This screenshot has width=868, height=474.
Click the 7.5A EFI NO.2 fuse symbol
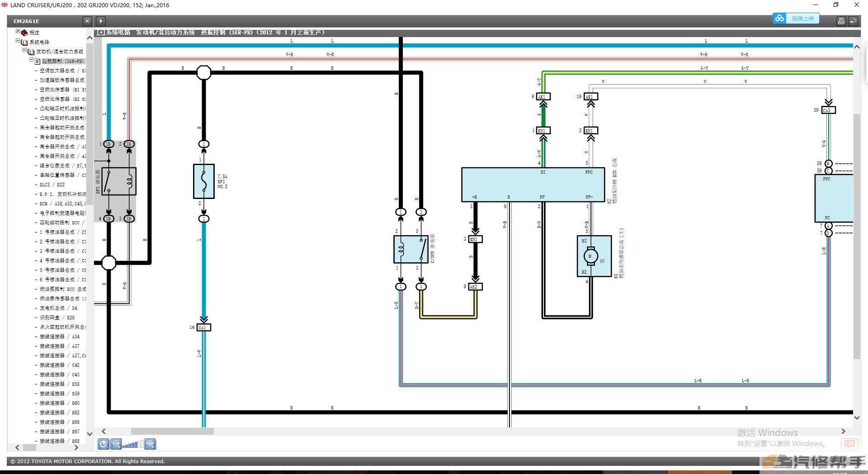[204, 181]
